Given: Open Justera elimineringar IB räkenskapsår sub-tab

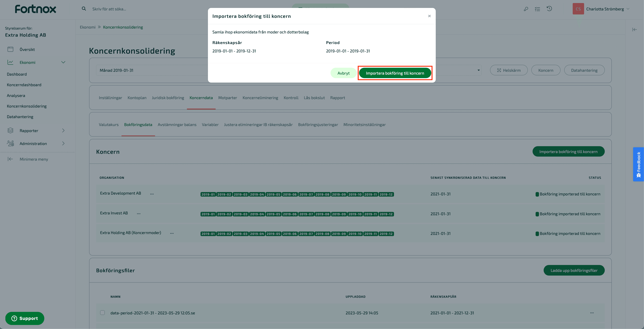Looking at the screenshot, I should (x=258, y=125).
